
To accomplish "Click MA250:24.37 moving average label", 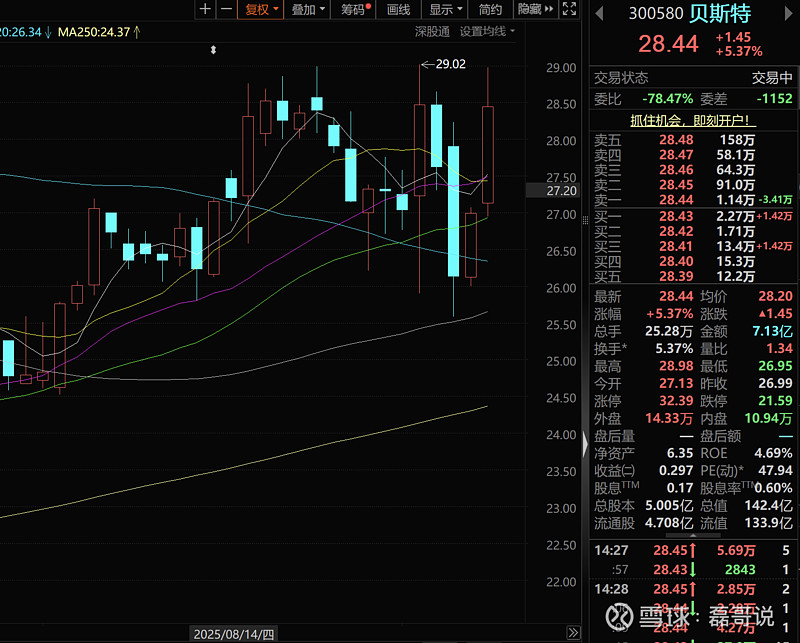I will 99,32.
